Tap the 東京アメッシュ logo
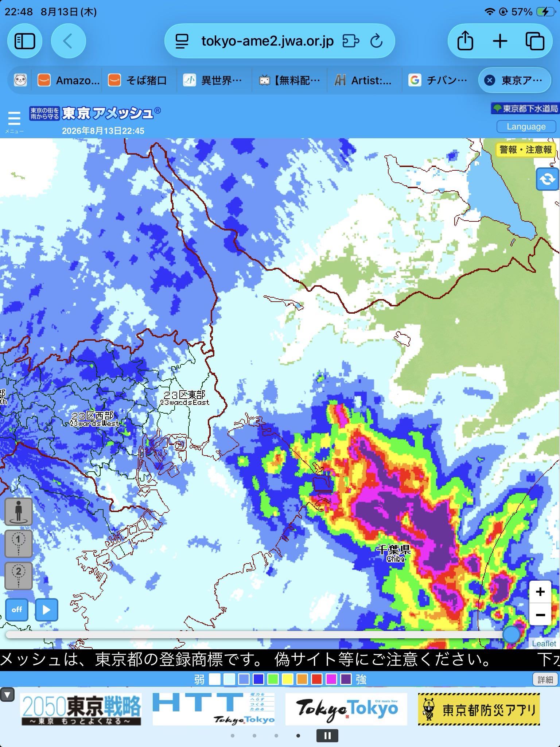 (x=95, y=113)
